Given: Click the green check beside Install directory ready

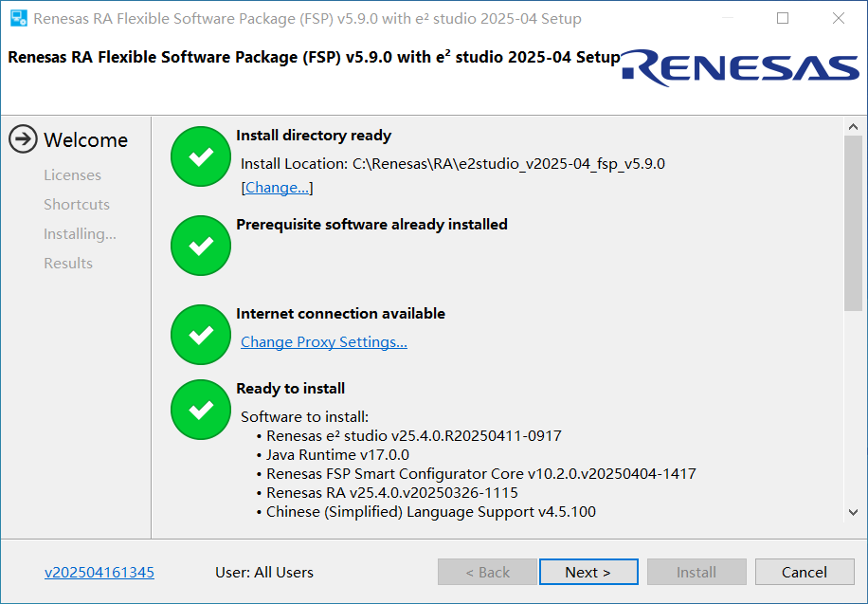Looking at the screenshot, I should point(201,156).
